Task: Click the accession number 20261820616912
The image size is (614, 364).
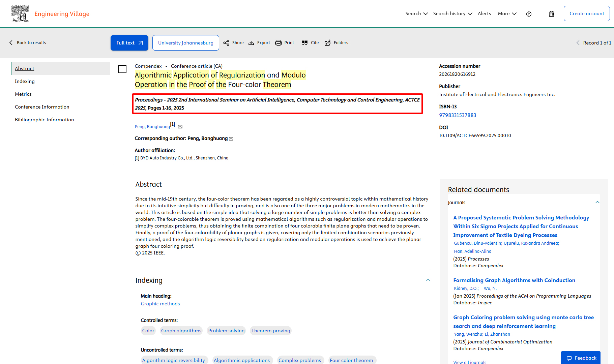Action: click(x=457, y=74)
